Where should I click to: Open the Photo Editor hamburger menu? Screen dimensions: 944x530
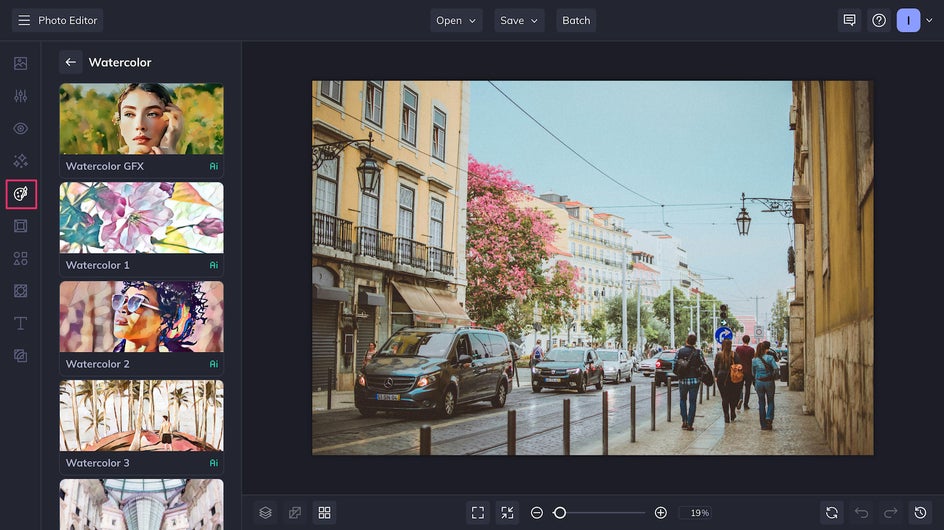tap(24, 20)
